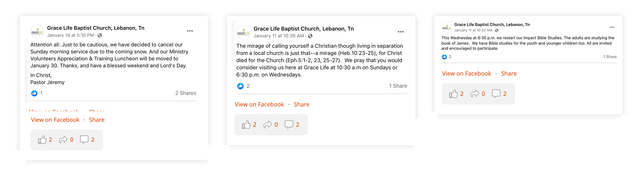
Task: Click the thumbs-up icon below the Bible Studies post
Action: (x=453, y=94)
